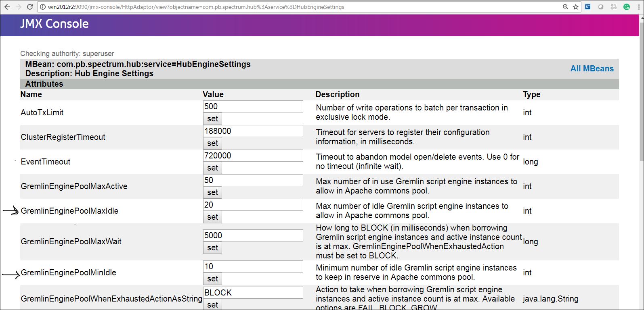Viewport: 644px width, 310px height.
Task: Reload the page with the refresh icon
Action: (x=29, y=7)
